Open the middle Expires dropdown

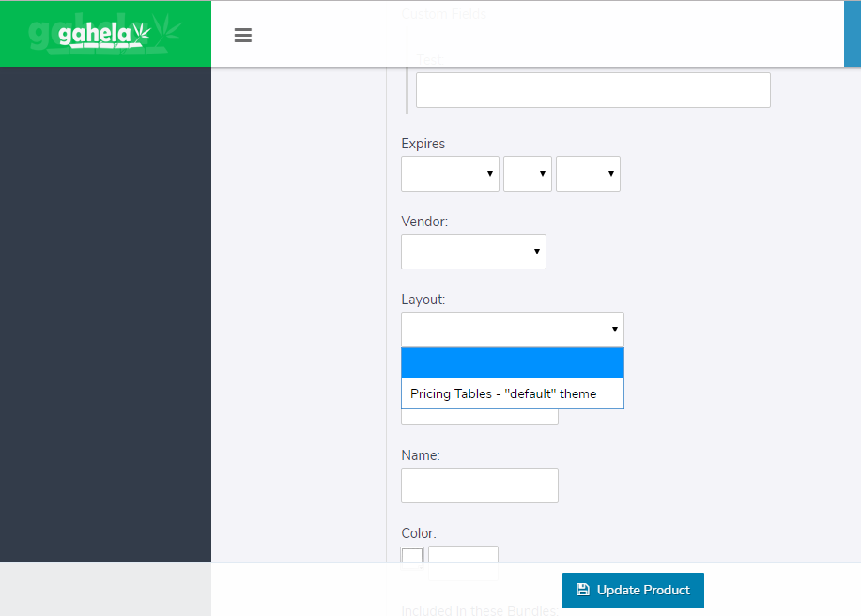coord(527,174)
